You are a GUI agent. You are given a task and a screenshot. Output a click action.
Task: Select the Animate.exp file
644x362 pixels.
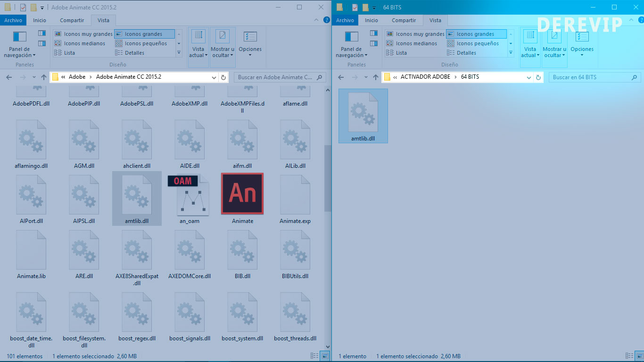pos(295,198)
